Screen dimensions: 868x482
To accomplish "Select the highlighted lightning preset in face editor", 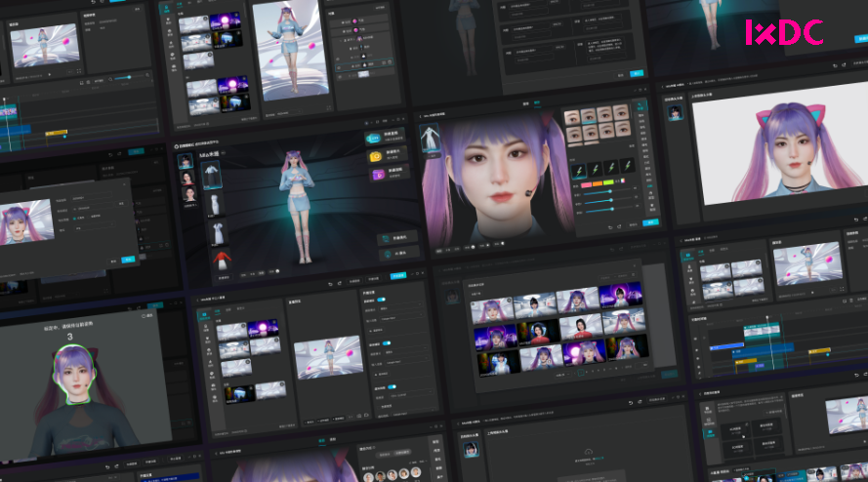I will click(578, 171).
